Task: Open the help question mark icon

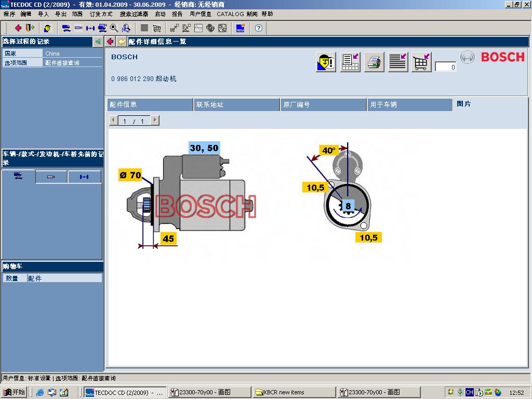Action: pyautogui.click(x=259, y=28)
